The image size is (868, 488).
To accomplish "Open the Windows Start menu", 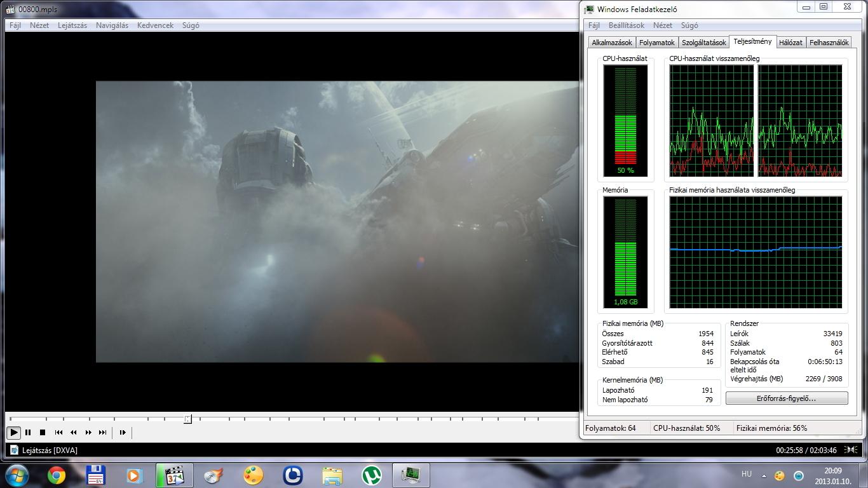I will coord(17,475).
